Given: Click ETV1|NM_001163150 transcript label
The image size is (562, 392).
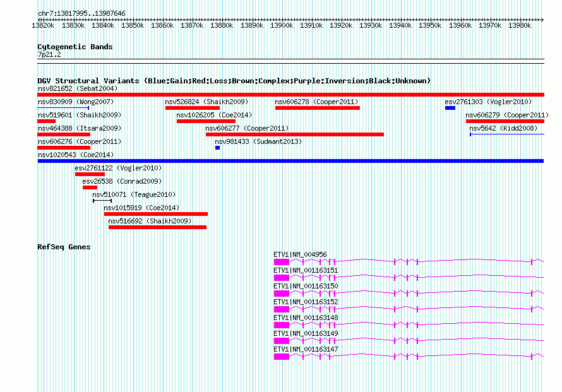Looking at the screenshot, I should [306, 286].
